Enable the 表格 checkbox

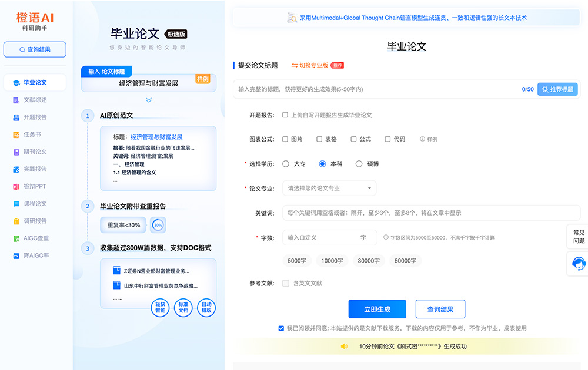[x=319, y=139]
